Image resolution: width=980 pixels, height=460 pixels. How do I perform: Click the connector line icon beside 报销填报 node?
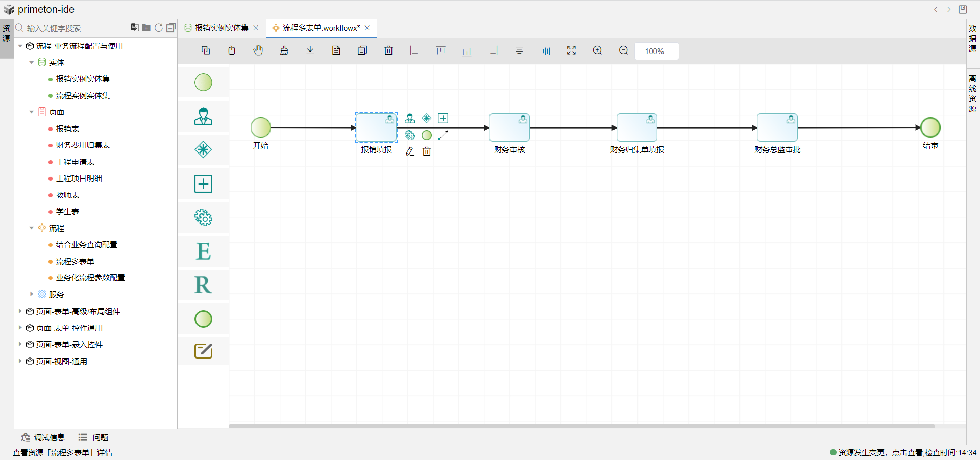pos(443,135)
